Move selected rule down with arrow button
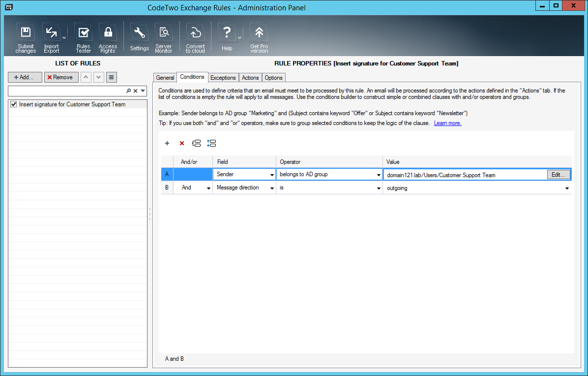 (x=99, y=77)
